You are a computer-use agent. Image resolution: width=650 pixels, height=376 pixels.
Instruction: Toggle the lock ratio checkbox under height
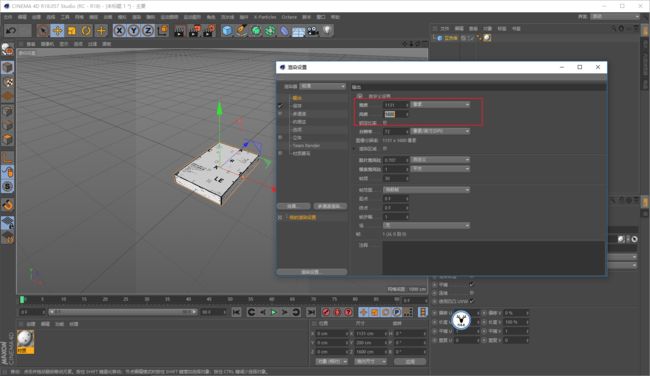coord(385,123)
